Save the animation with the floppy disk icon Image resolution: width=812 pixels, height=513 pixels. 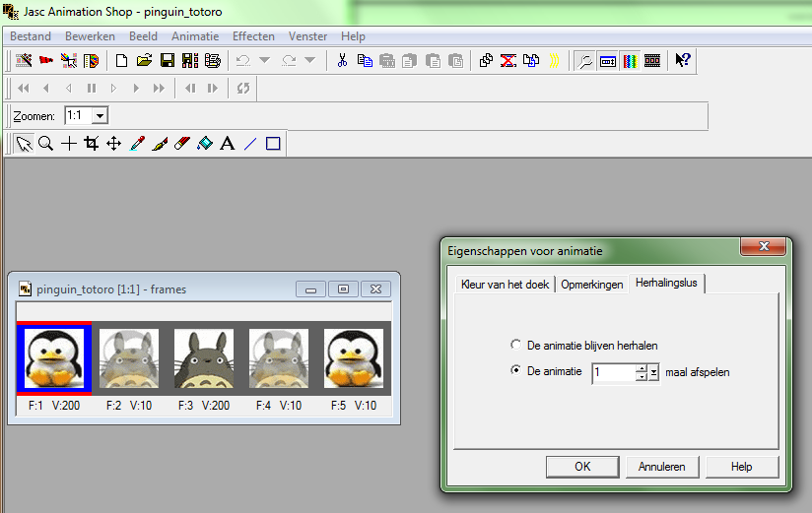[x=168, y=61]
